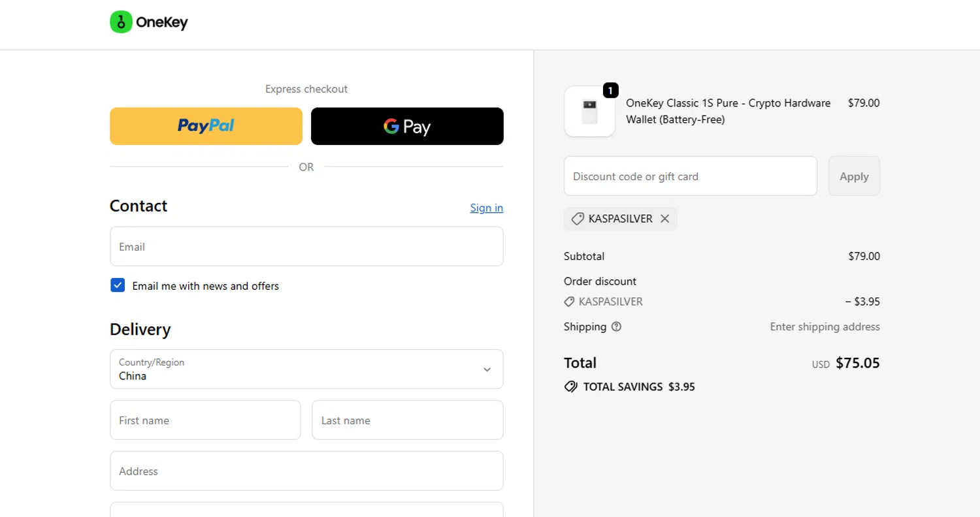This screenshot has height=517, width=980.
Task: Click the First name field
Action: pyautogui.click(x=205, y=420)
